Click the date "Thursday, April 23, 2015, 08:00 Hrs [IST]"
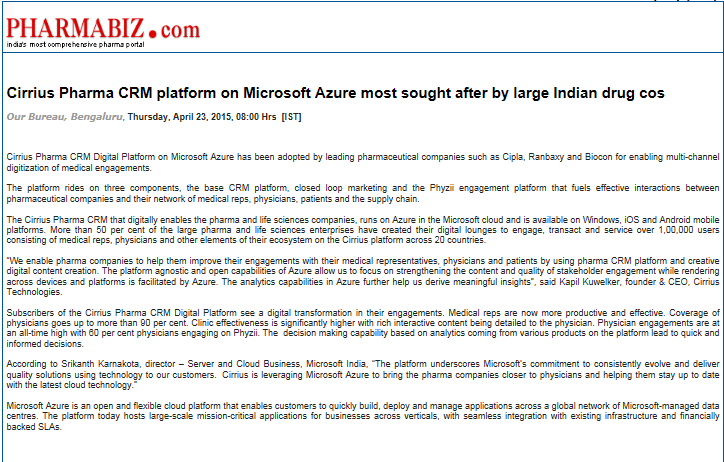This screenshot has width=724, height=462. (x=215, y=117)
